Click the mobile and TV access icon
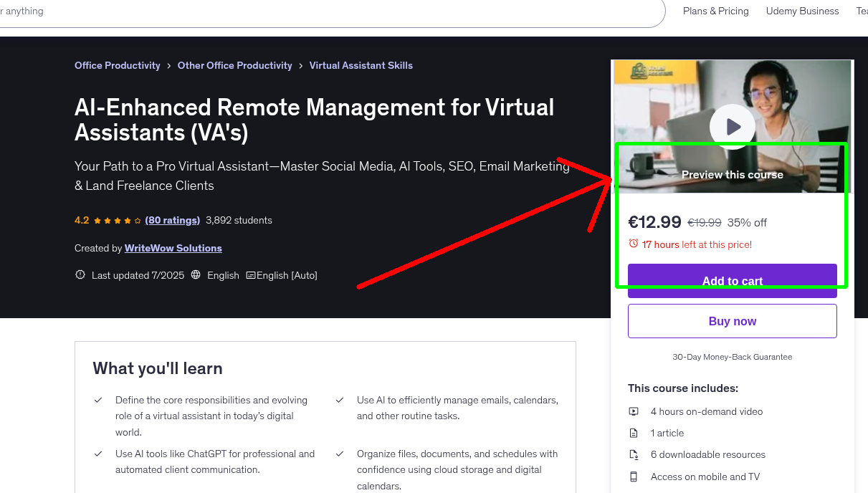 tap(634, 477)
